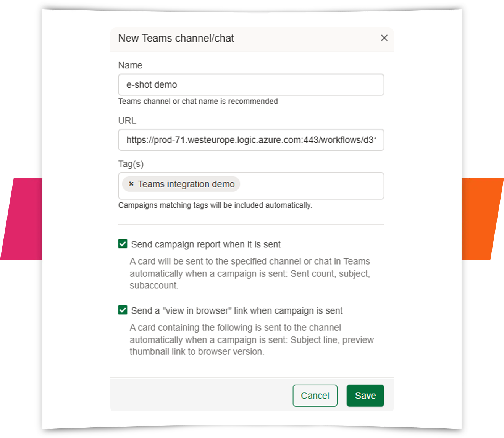Click the Tag(s) label above the tag field
The width and height of the screenshot is (504, 438).
(x=131, y=164)
